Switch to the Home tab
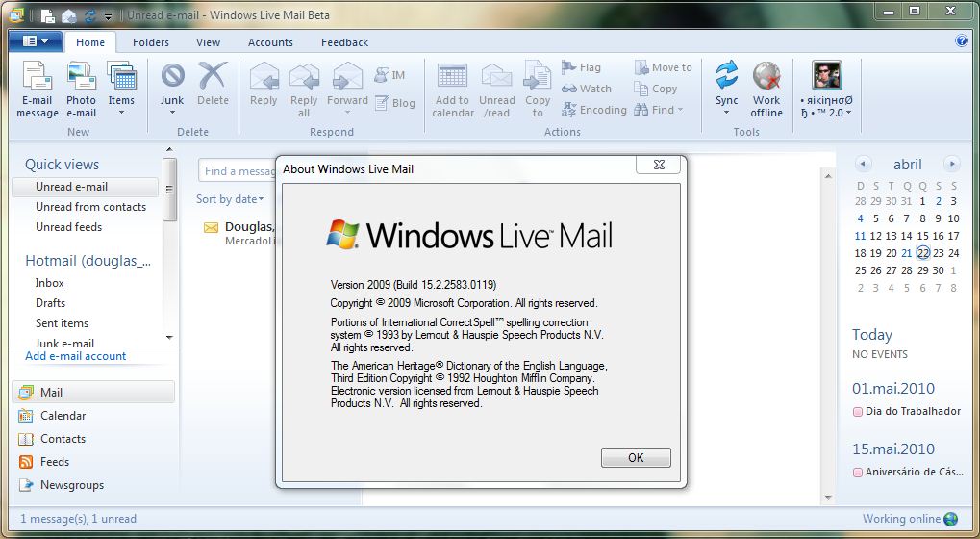The height and width of the screenshot is (539, 980). [90, 42]
